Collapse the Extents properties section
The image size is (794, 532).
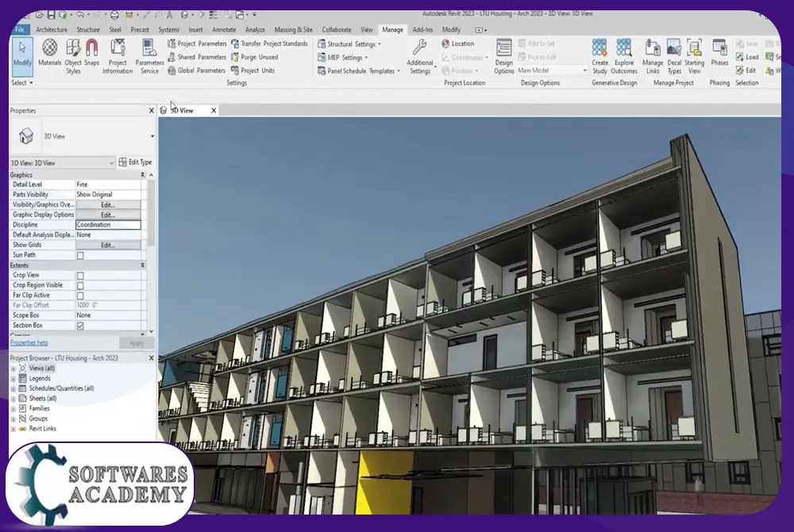(x=142, y=265)
